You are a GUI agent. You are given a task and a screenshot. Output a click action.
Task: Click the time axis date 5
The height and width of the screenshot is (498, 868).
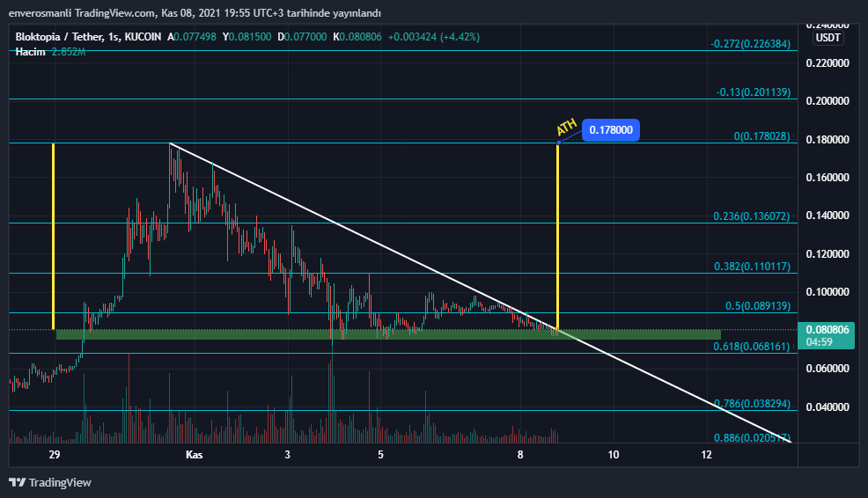pos(380,455)
